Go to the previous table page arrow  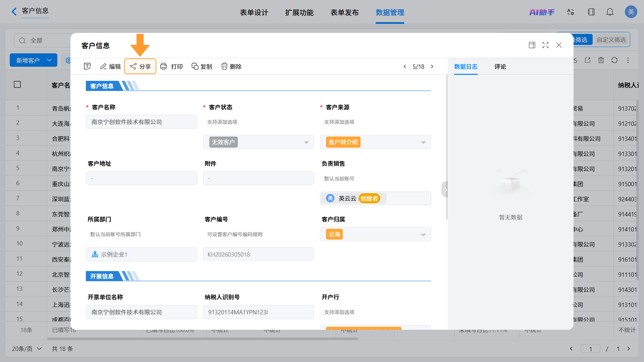[x=571, y=349]
